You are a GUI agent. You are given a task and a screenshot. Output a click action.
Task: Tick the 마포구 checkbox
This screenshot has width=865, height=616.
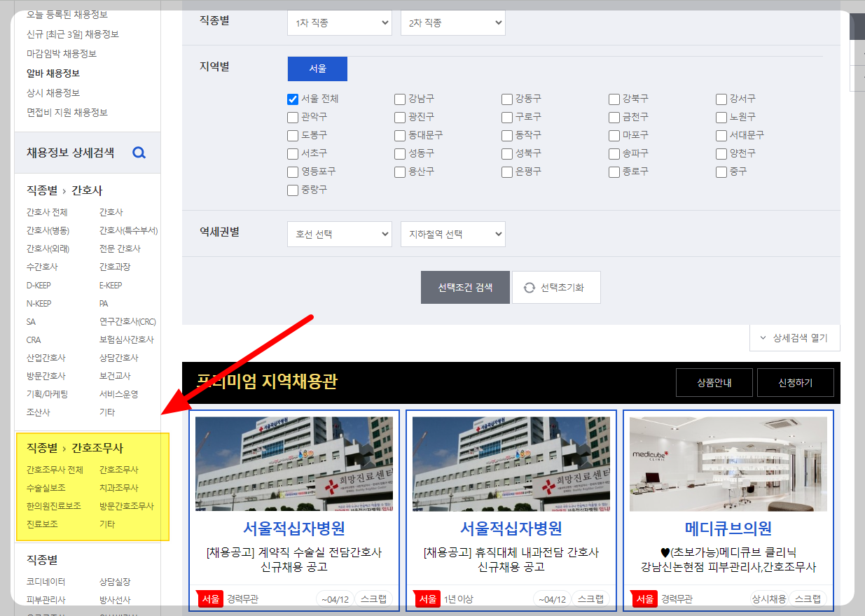(x=614, y=135)
